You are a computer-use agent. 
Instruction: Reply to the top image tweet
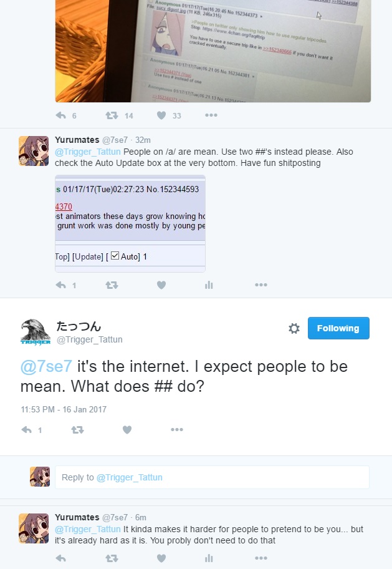[61, 115]
